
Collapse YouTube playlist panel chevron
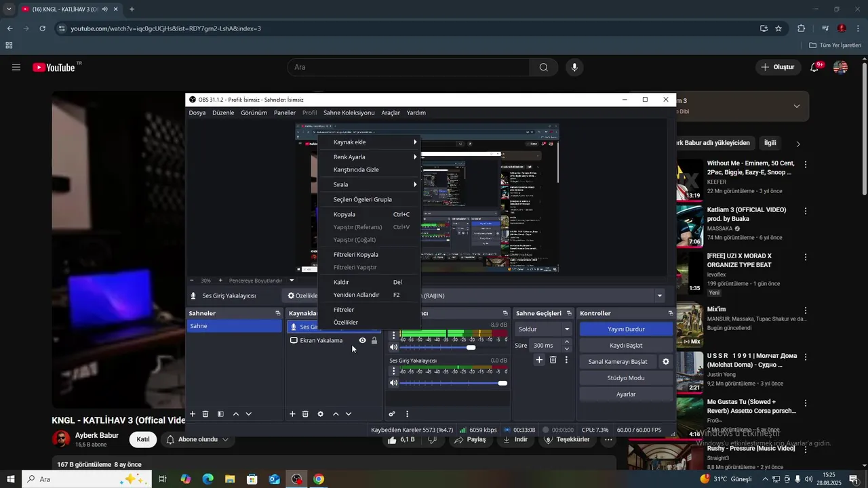point(797,106)
